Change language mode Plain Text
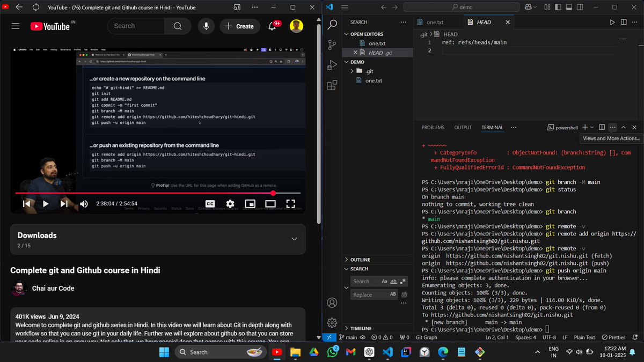 (x=584, y=337)
